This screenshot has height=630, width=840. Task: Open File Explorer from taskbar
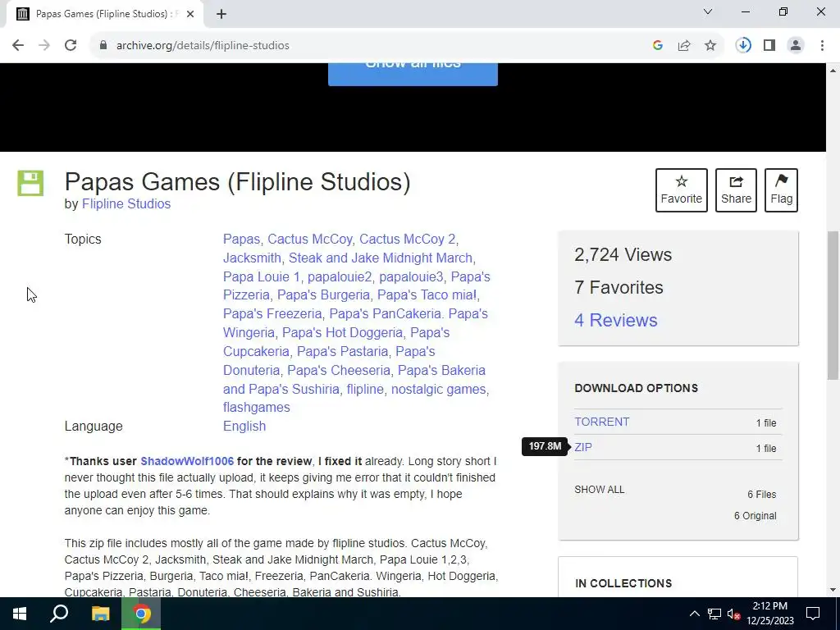(x=100, y=614)
